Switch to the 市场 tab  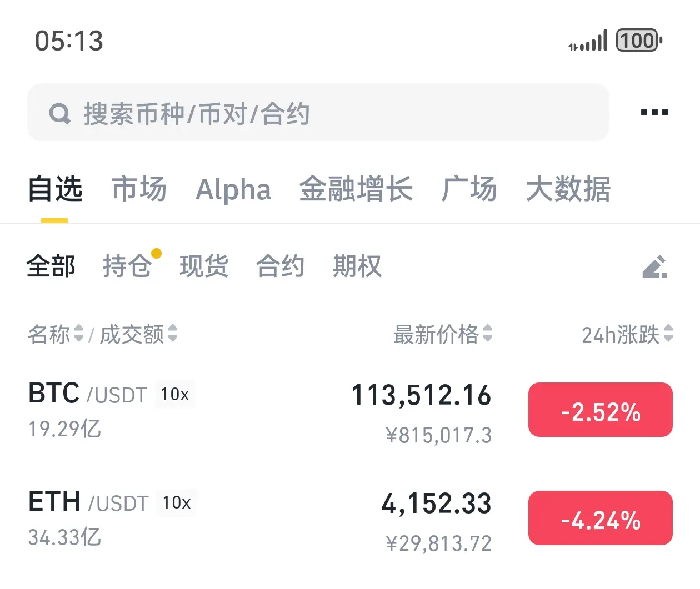coord(139,189)
